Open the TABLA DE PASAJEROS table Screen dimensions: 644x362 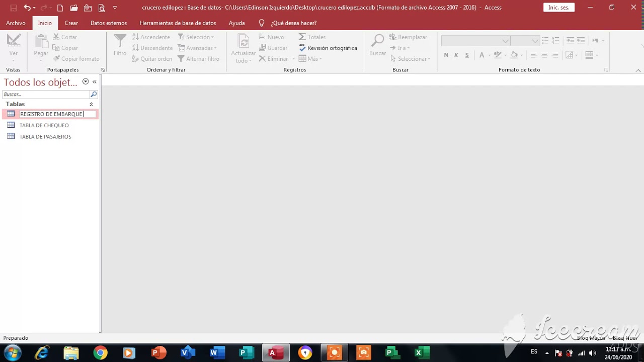(45, 137)
